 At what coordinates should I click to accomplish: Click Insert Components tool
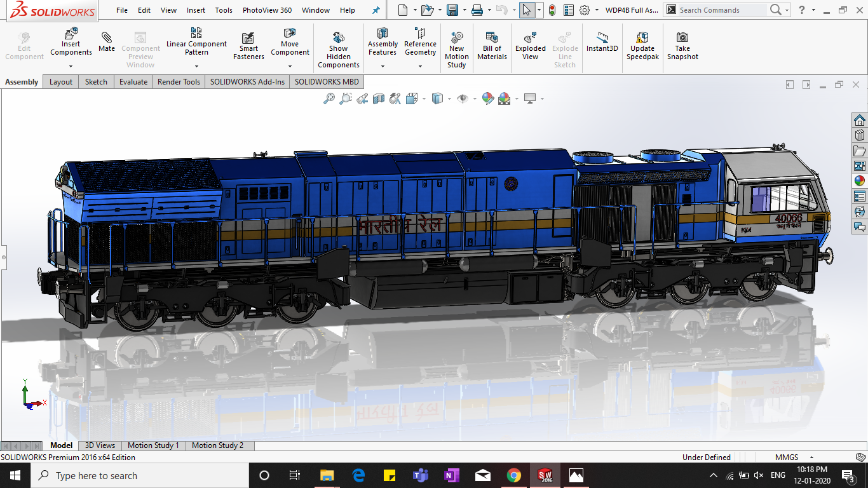click(x=71, y=43)
